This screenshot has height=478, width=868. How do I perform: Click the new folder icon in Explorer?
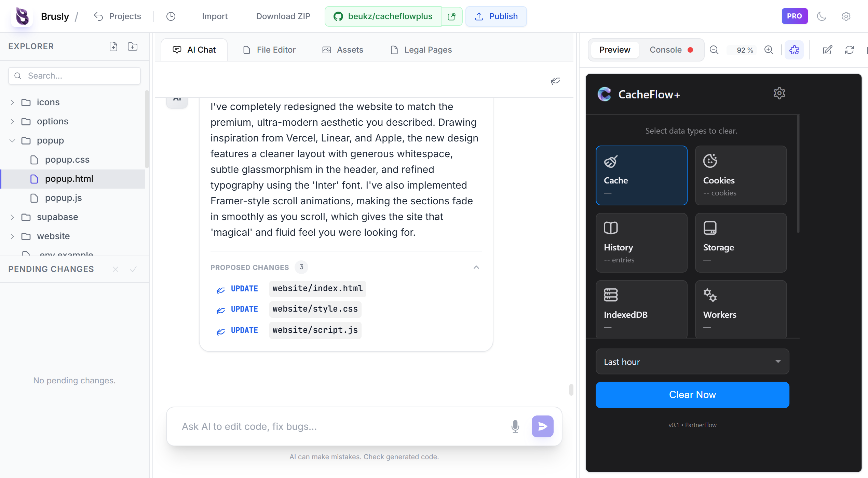click(133, 46)
